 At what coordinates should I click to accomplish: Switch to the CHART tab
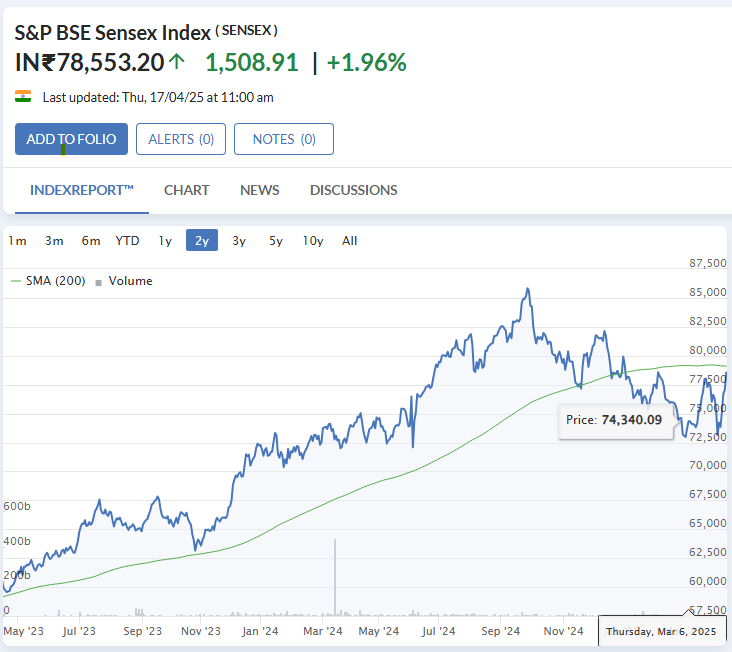tap(187, 190)
